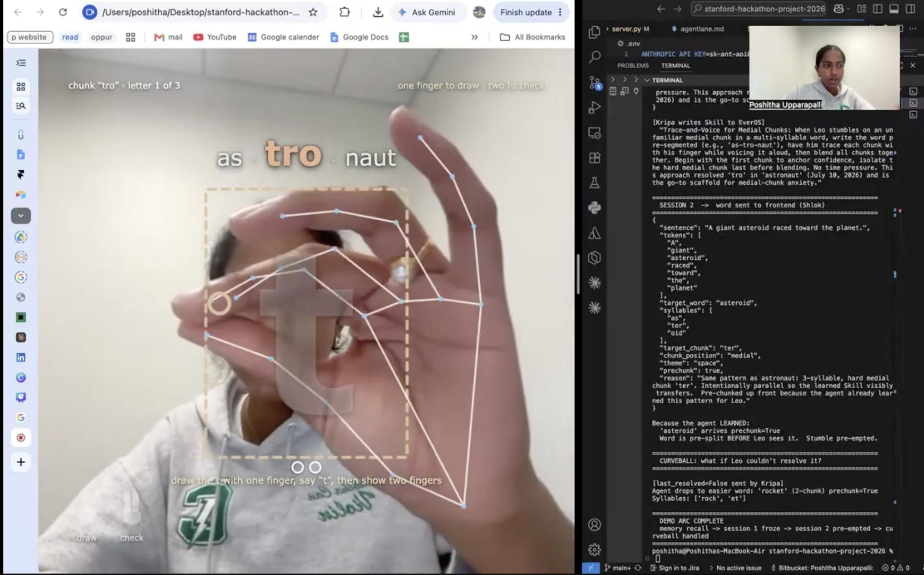
Task: Click Poshitha Upparapalli's video thumbnail
Action: (824, 68)
